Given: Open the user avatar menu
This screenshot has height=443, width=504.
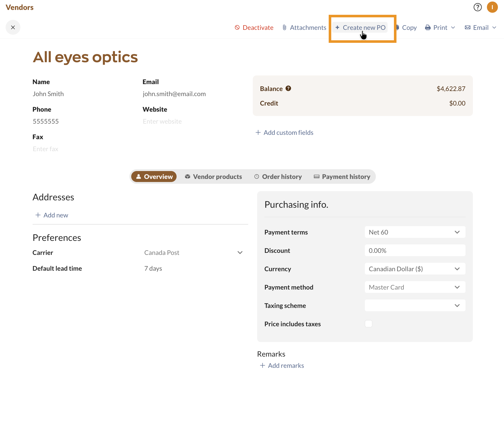Looking at the screenshot, I should click(492, 7).
